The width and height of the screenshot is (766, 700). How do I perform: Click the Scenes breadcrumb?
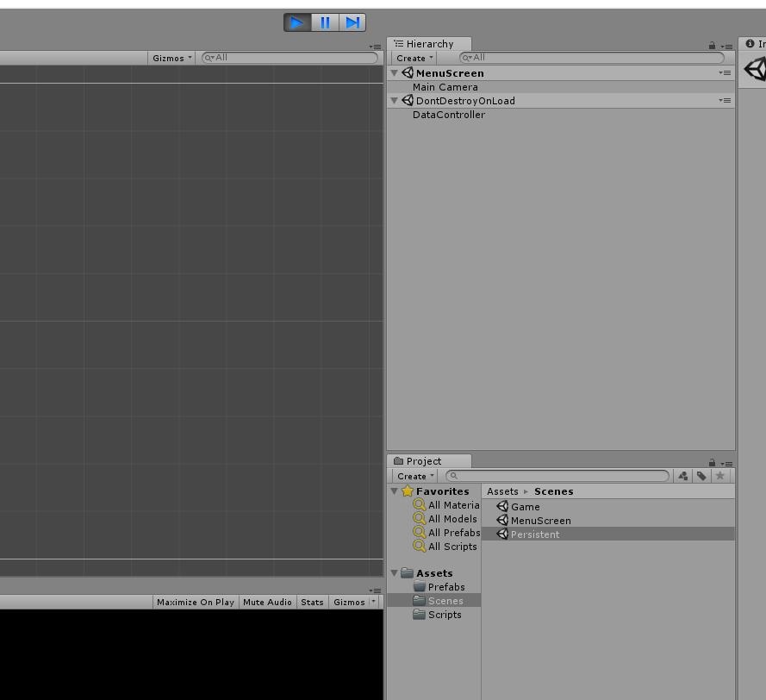[x=553, y=491]
